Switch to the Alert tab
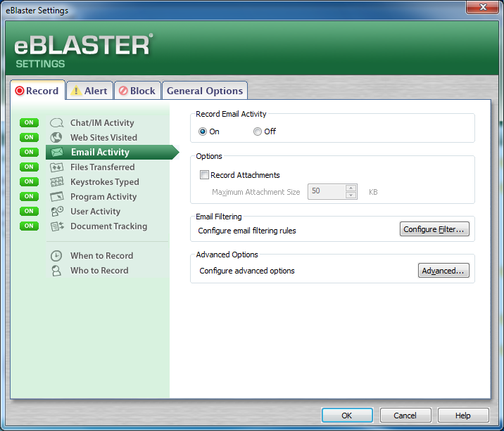The image size is (504, 431). coord(89,91)
